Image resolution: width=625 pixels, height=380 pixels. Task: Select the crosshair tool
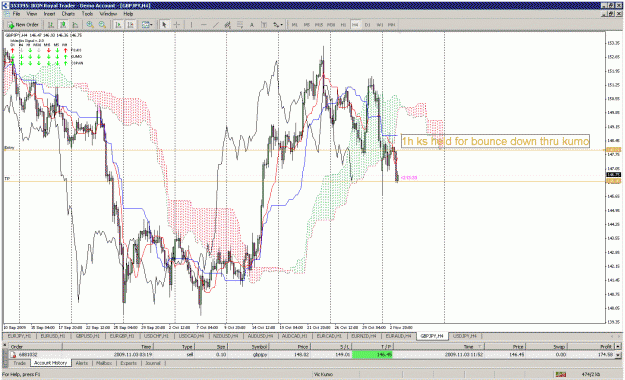[x=177, y=25]
